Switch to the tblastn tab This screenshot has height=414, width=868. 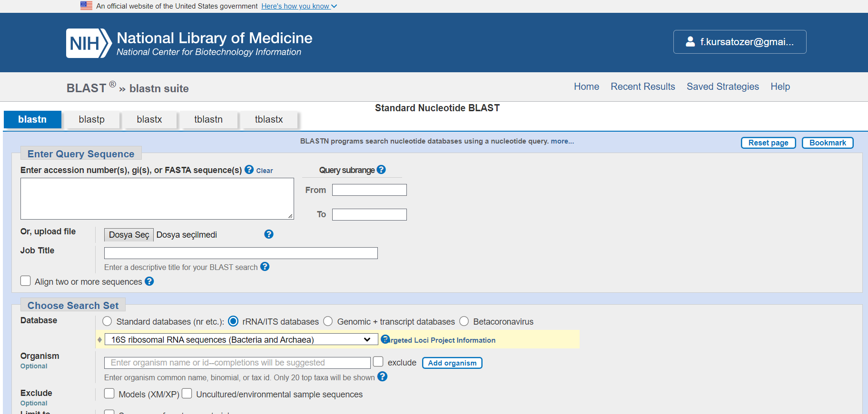208,119
